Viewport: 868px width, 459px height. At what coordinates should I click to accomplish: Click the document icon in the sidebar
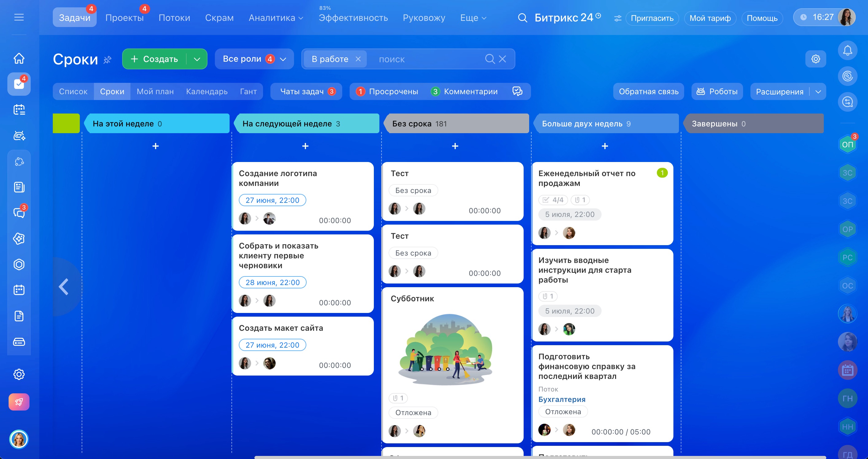coord(19,316)
